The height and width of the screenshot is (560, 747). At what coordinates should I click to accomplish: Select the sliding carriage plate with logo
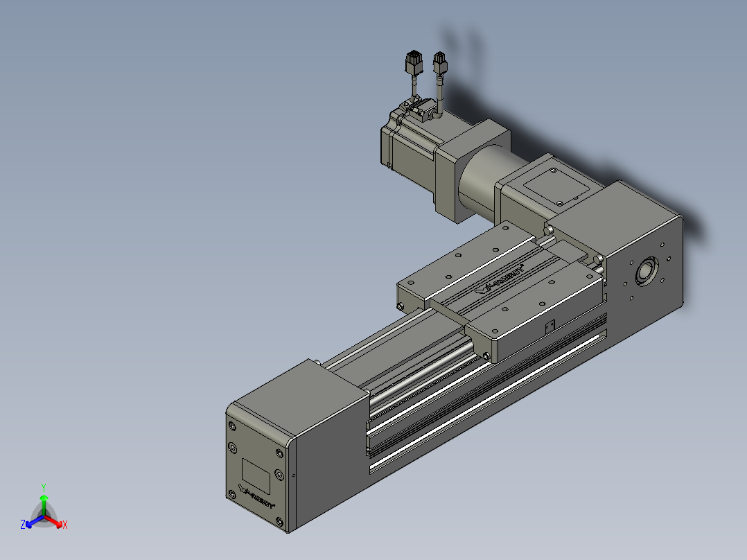click(x=500, y=290)
